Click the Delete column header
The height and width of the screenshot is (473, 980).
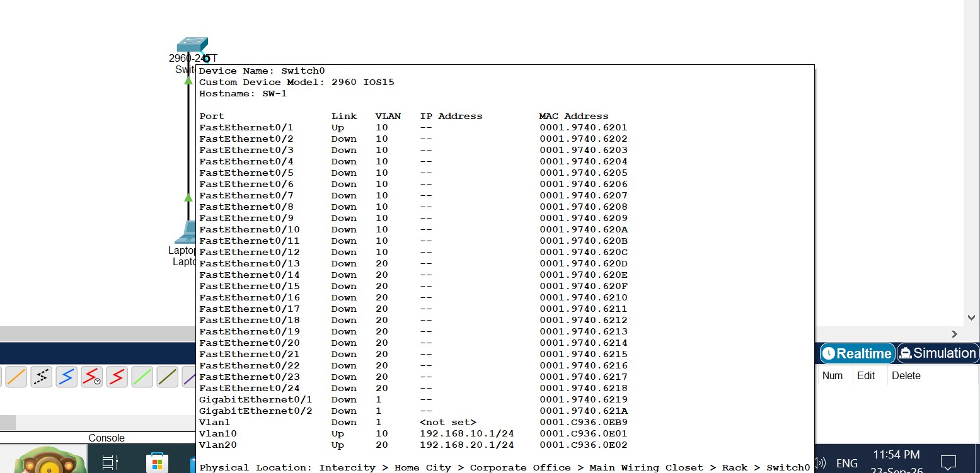point(906,375)
